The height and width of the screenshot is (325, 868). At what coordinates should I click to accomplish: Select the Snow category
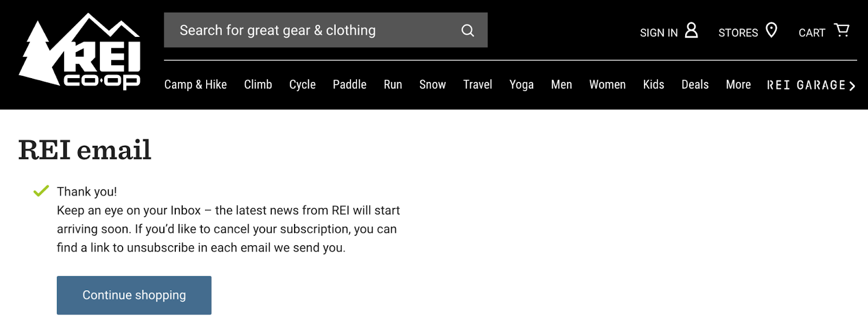[432, 85]
